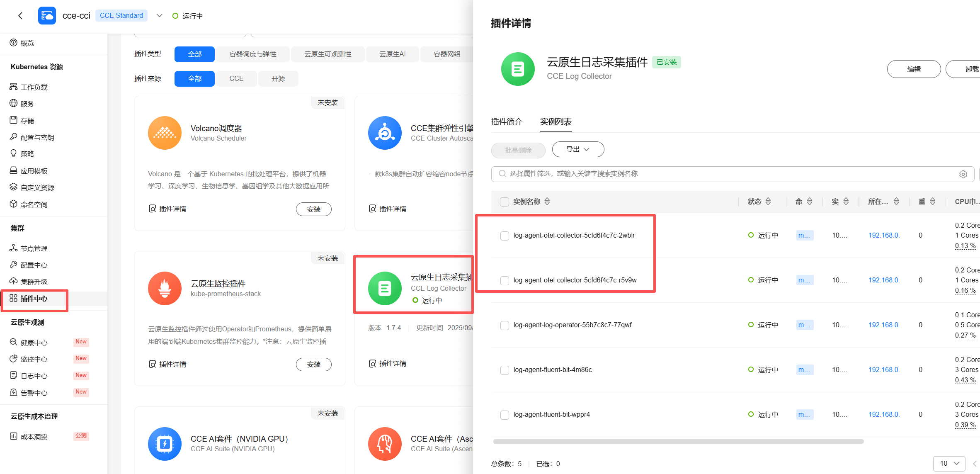Screen dimensions: 980x474
Task: Click the back arrow icon
Action: [x=20, y=16]
